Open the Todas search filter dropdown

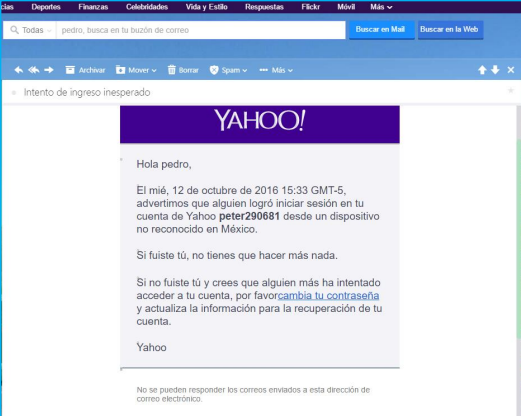pyautogui.click(x=32, y=30)
